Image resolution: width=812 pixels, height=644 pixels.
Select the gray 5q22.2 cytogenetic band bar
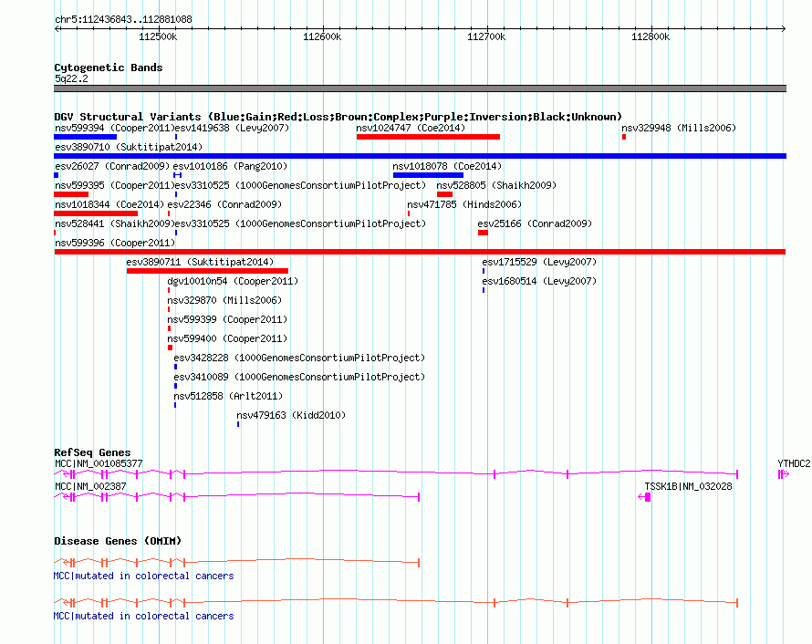pyautogui.click(x=420, y=88)
